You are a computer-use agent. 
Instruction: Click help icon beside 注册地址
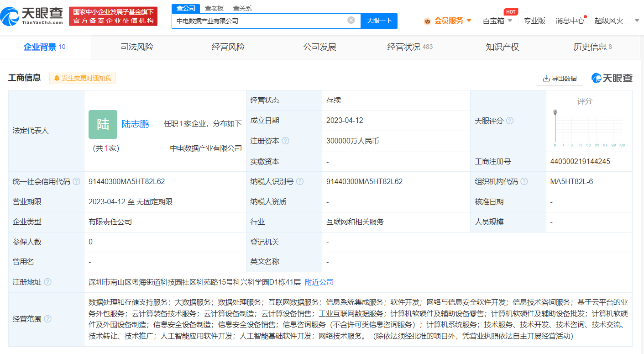pos(47,282)
